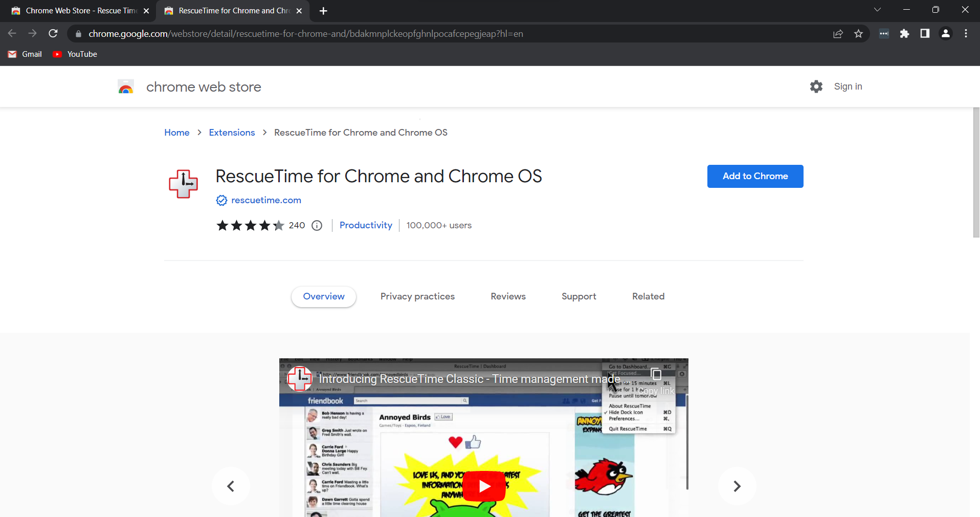The image size is (980, 517).
Task: Click the Productivity category link
Action: click(366, 225)
